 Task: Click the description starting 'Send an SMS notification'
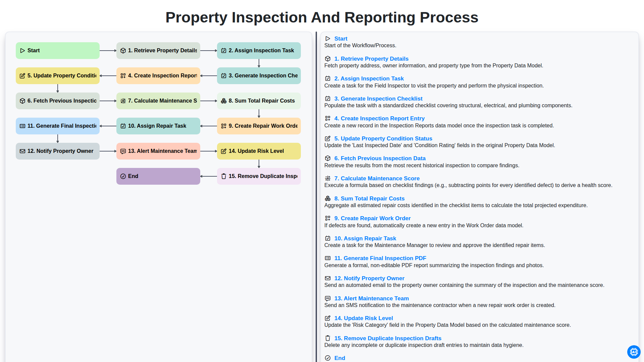(x=440, y=305)
